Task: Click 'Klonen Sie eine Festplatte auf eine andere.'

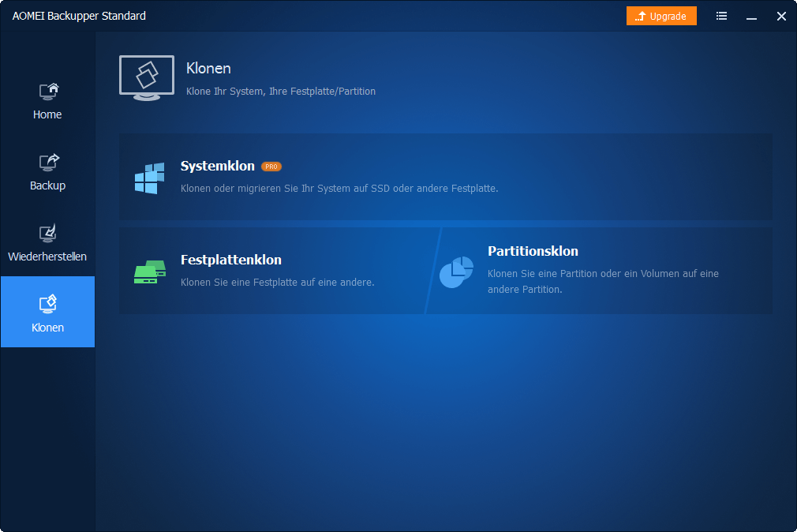Action: [278, 283]
